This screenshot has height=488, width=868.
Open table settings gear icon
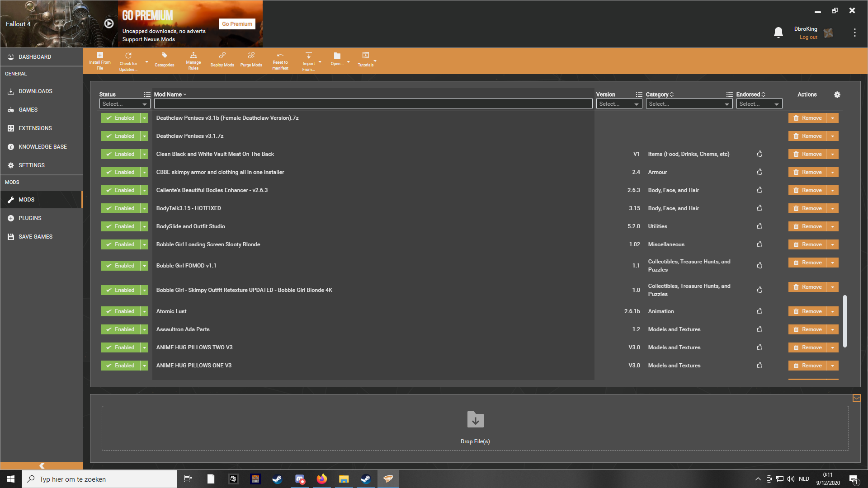837,94
